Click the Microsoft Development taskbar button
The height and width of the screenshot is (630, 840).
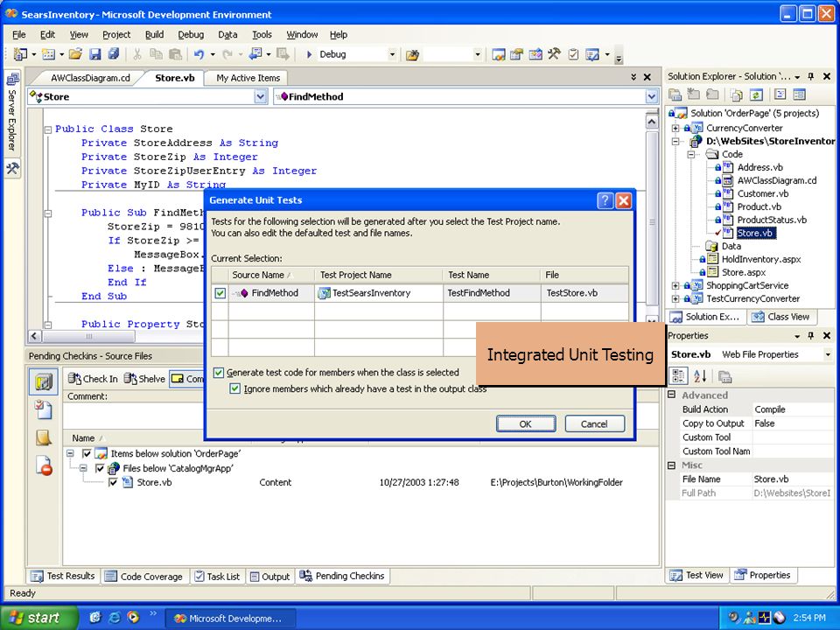228,619
